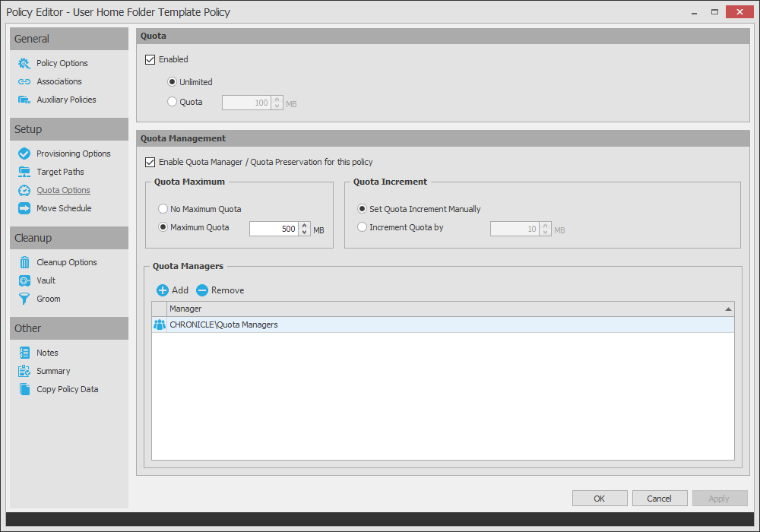Click the Increment Quota 10 MB field
This screenshot has height=532, width=760.
click(x=515, y=229)
